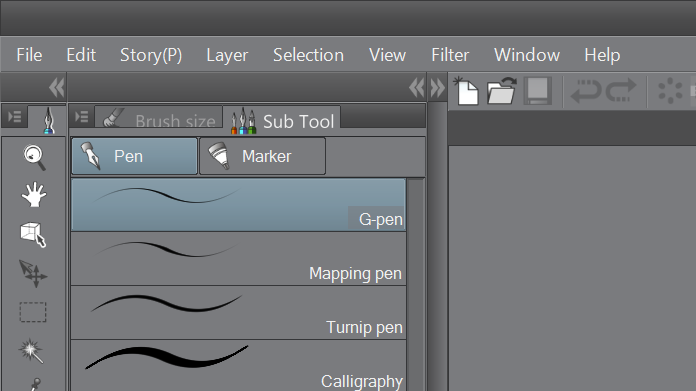696x391 pixels.
Task: Select the Eyedropper tool at bottom
Action: coord(34,384)
